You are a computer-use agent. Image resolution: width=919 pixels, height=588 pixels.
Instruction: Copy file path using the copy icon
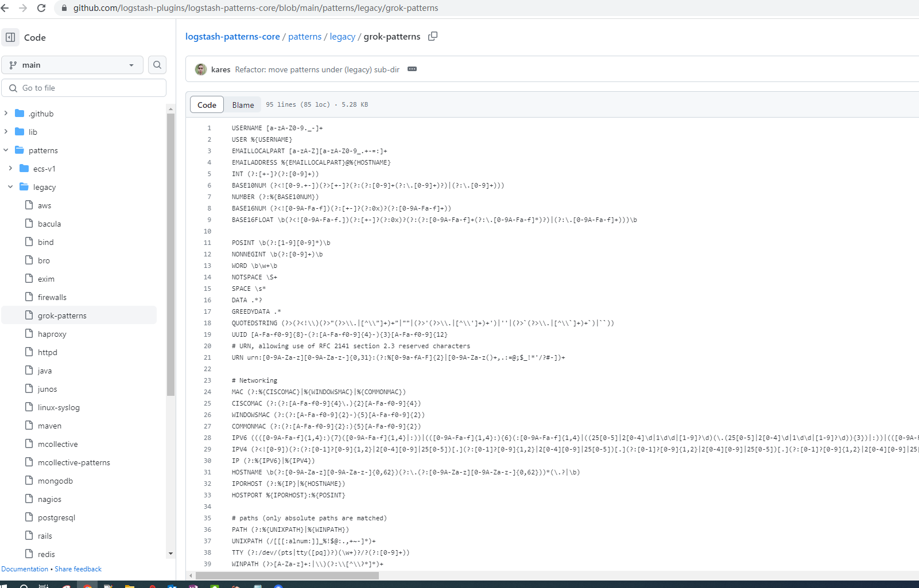[x=433, y=36]
